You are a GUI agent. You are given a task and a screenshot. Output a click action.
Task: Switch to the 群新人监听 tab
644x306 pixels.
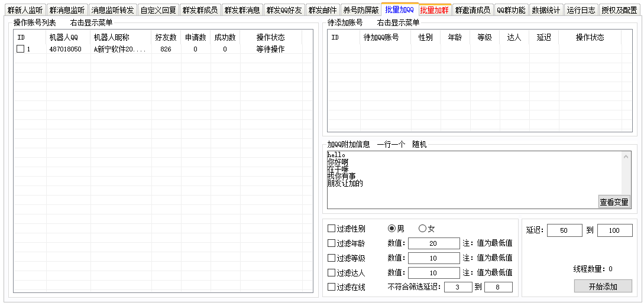pos(25,10)
